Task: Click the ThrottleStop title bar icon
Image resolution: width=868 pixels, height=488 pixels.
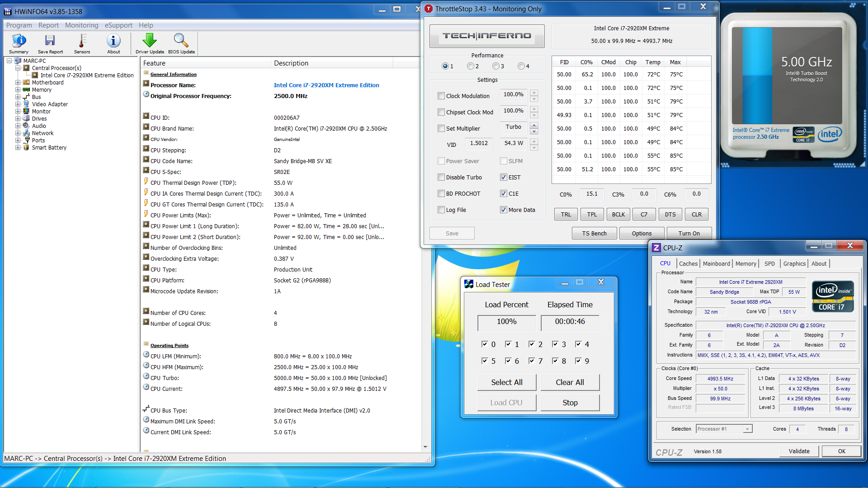Action: point(429,9)
